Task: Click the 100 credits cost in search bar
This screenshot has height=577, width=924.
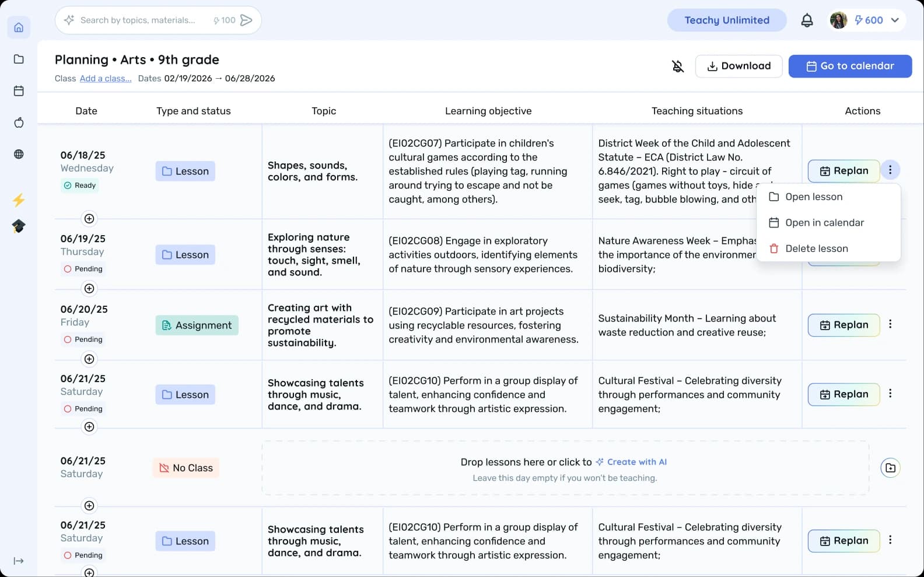Action: (x=225, y=20)
